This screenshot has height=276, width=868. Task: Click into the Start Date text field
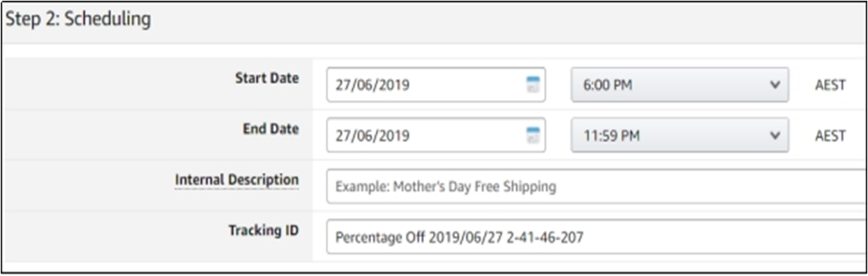[x=421, y=85]
